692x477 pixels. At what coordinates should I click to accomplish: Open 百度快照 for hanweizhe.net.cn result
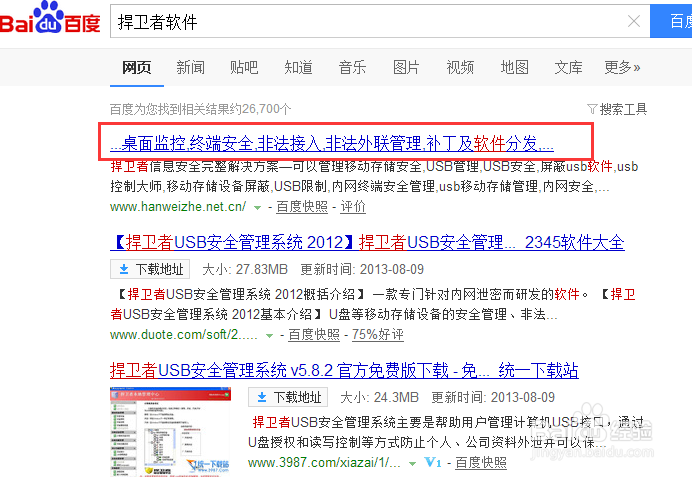tap(302, 207)
